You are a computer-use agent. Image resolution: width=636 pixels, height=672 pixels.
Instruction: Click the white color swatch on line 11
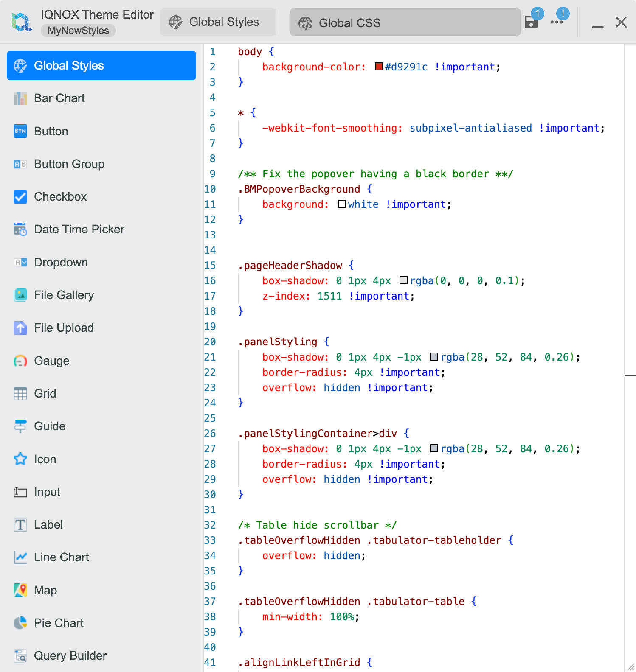click(342, 204)
